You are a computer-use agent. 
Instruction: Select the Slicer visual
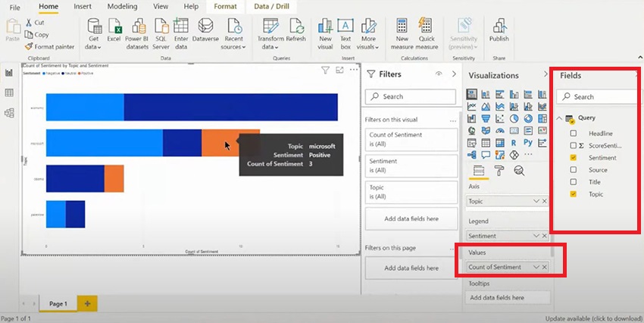coord(471,143)
